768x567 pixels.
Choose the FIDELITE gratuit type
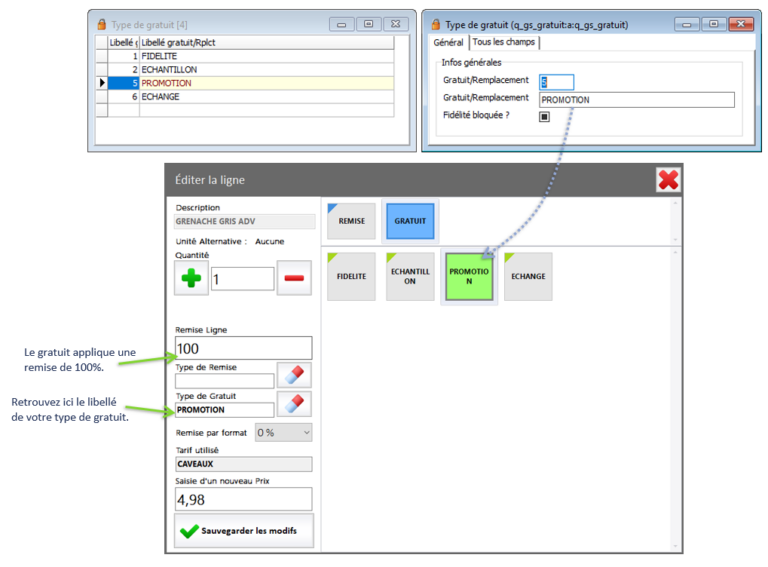coord(351,276)
